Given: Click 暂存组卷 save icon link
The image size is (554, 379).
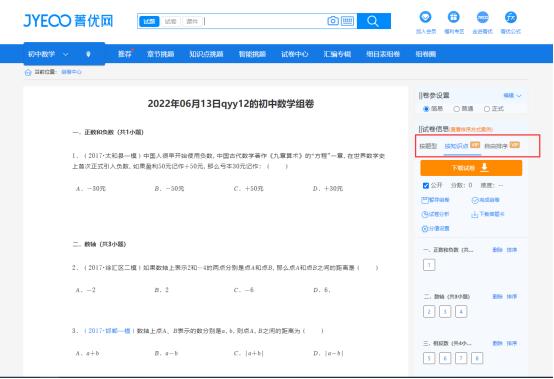Looking at the screenshot, I should tap(435, 200).
